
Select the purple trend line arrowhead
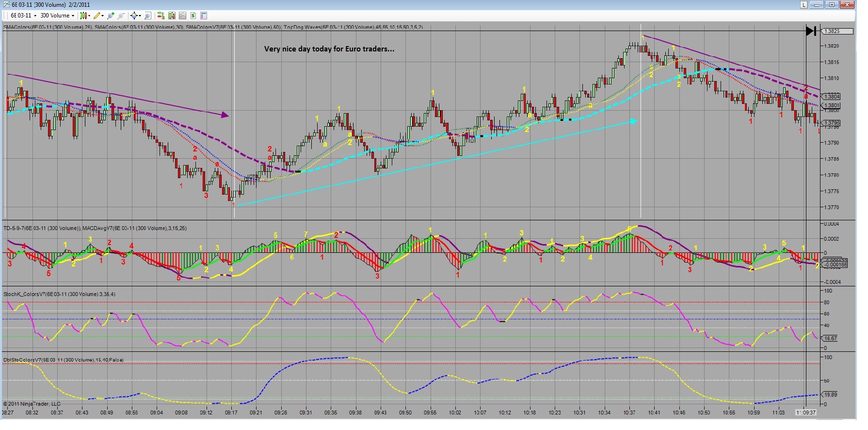tap(225, 115)
